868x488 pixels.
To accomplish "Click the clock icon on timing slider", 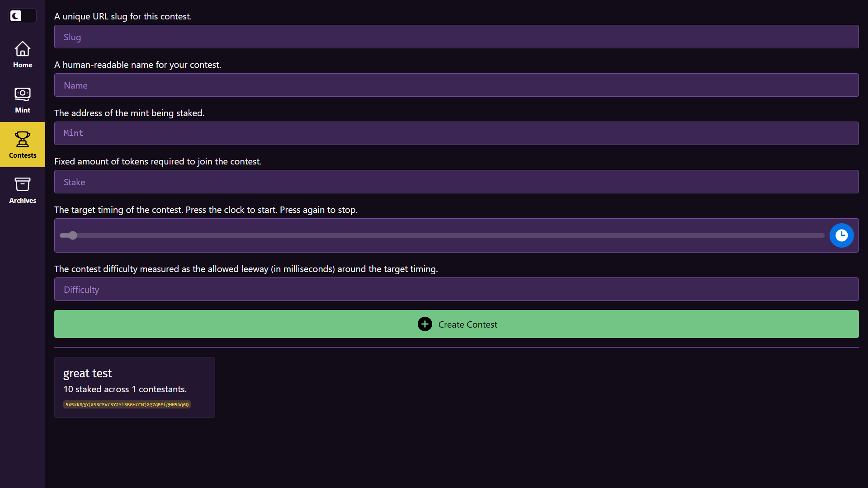I will (841, 235).
